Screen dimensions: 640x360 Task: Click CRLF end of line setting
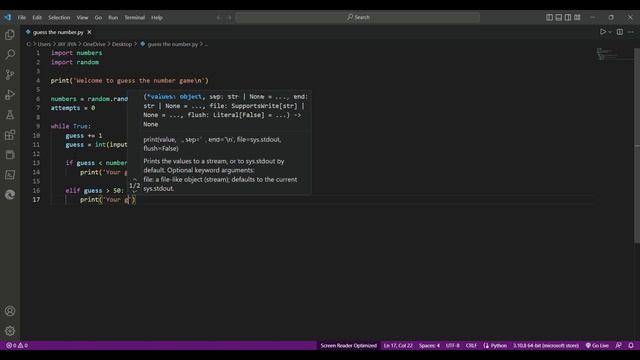[x=471, y=345]
